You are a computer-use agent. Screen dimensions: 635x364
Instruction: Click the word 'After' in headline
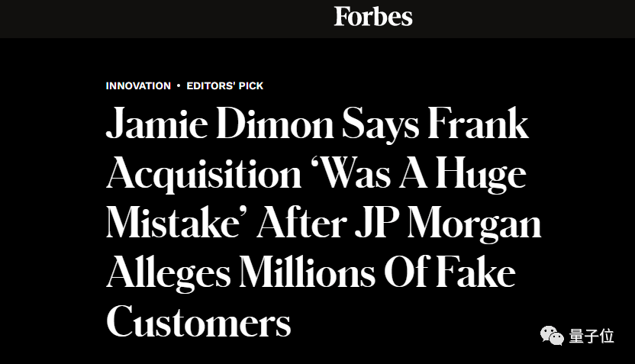point(301,223)
